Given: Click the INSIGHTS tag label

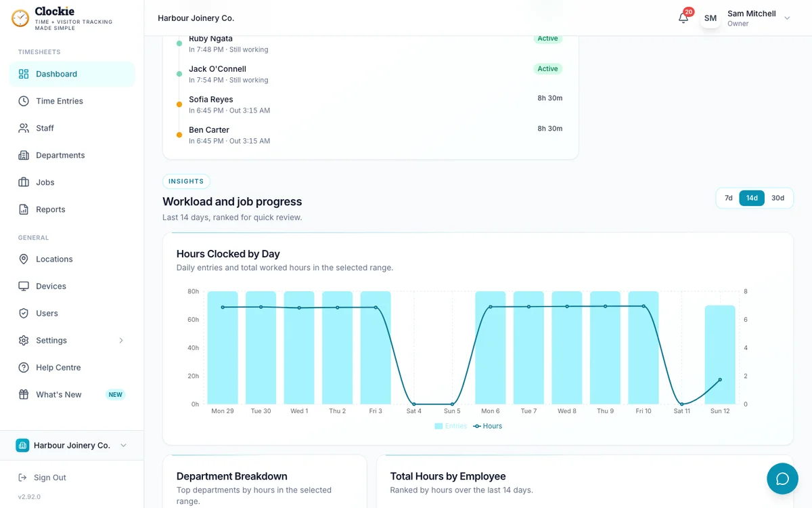Looking at the screenshot, I should (x=186, y=182).
